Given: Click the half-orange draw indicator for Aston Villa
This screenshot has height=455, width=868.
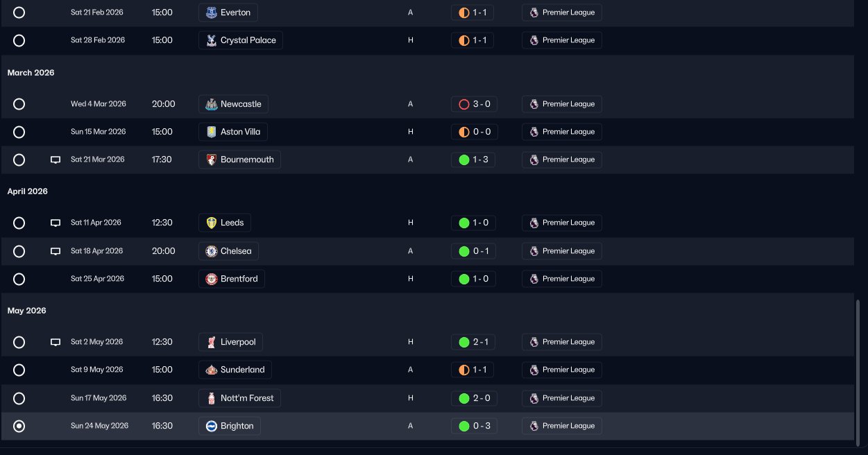Looking at the screenshot, I should [464, 132].
